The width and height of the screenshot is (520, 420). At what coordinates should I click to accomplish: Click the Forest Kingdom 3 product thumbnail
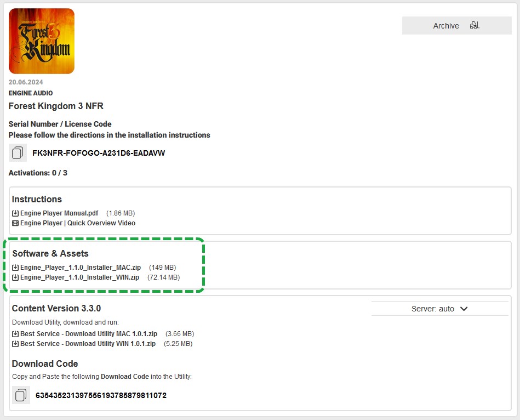coord(42,41)
